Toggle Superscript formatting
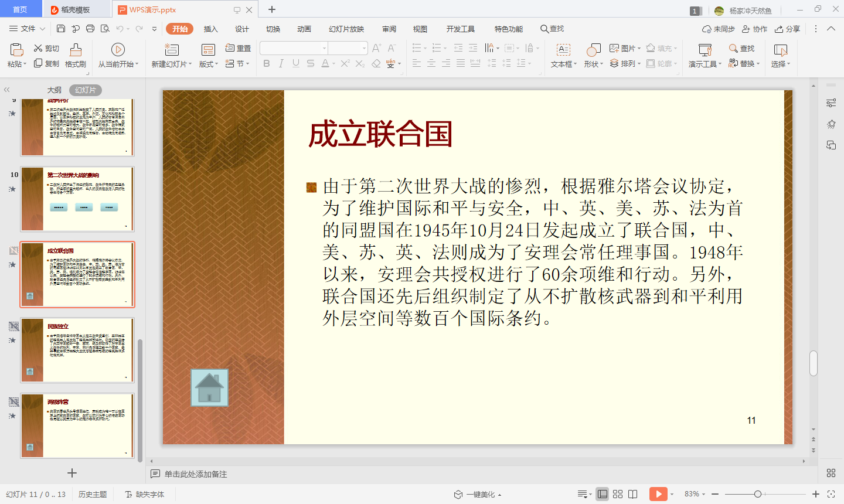This screenshot has height=504, width=844. [345, 63]
